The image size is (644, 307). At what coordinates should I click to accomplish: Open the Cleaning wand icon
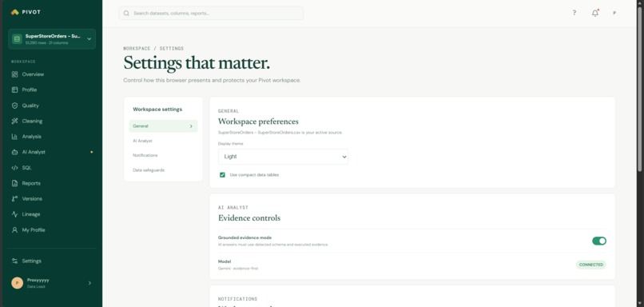pyautogui.click(x=15, y=121)
